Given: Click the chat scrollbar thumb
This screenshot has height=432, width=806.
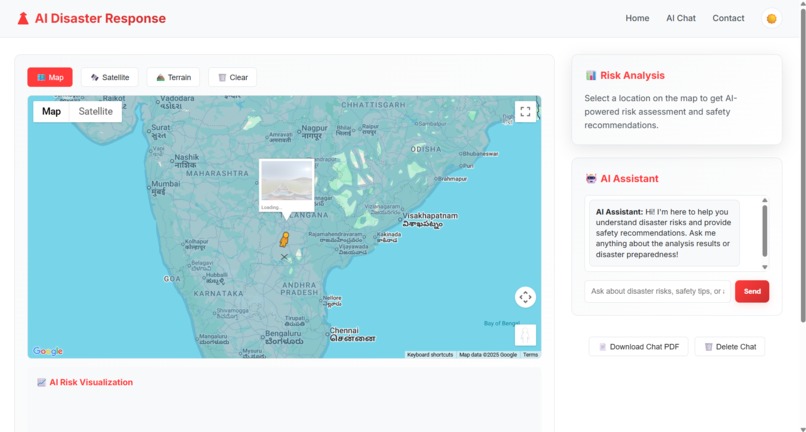Looking at the screenshot, I should pos(764,230).
